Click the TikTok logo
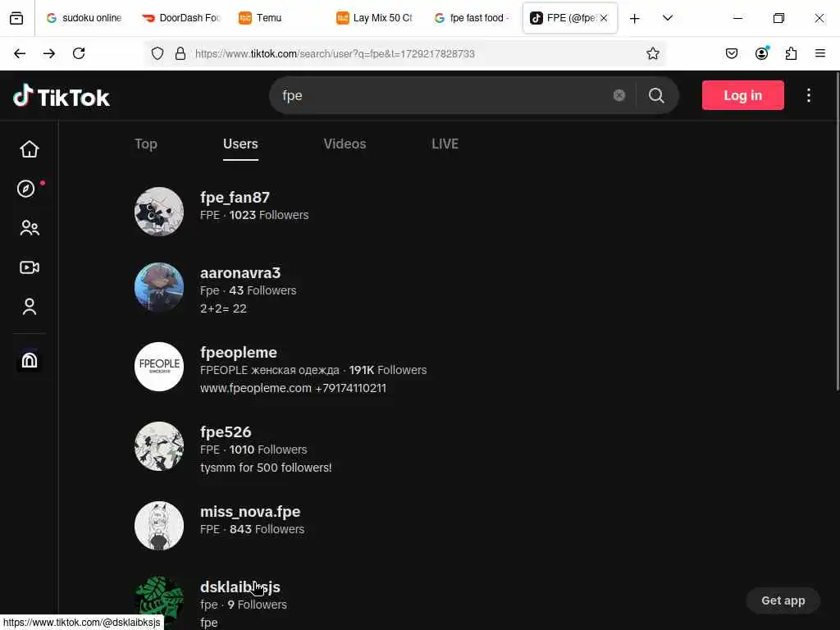The image size is (840, 630). 61,97
